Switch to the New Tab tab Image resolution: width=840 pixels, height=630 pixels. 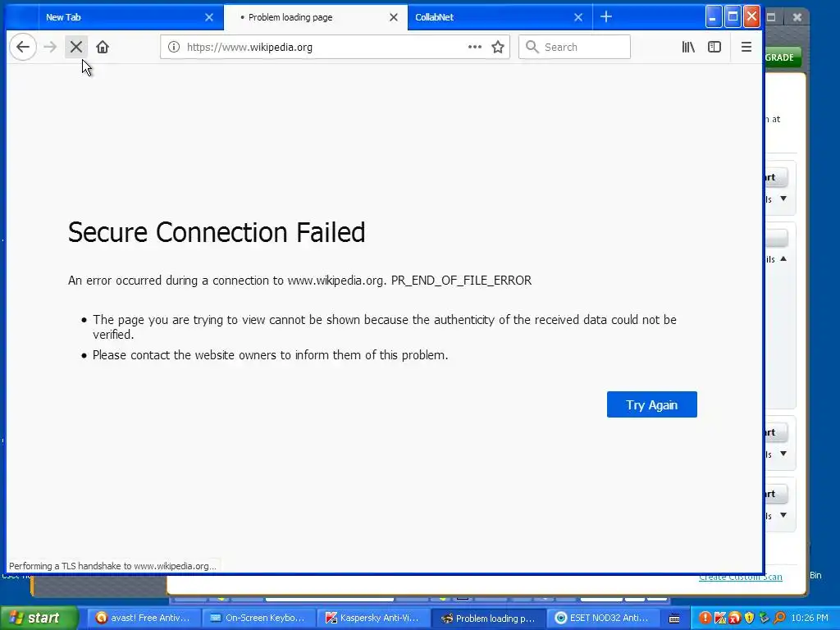pyautogui.click(x=131, y=17)
